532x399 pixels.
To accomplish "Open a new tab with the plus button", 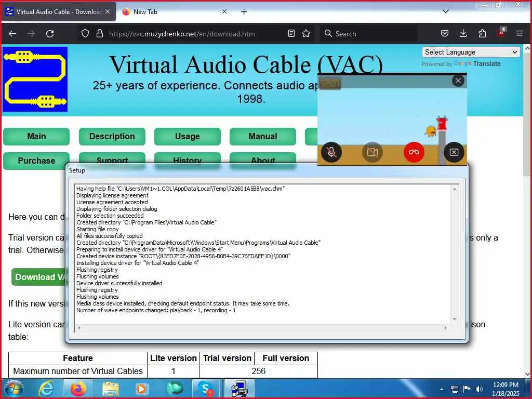I will point(244,12).
